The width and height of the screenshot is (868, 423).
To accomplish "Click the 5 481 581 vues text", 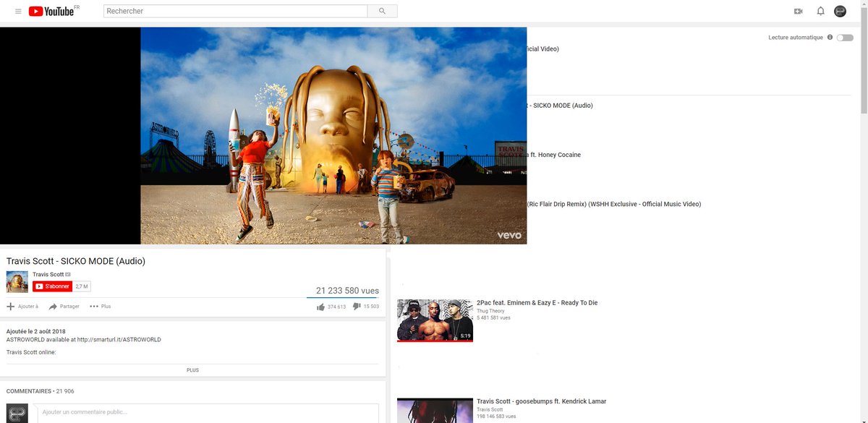I will pos(493,318).
